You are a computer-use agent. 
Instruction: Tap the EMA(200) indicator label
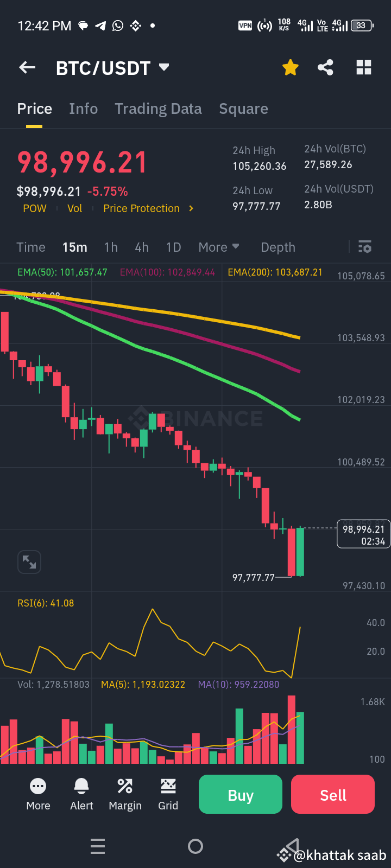point(275,272)
